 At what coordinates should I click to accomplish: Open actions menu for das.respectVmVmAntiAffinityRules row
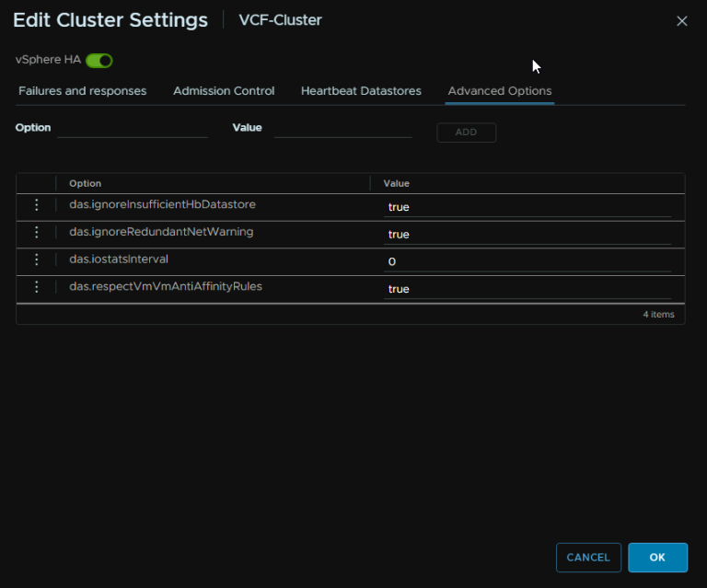click(37, 287)
